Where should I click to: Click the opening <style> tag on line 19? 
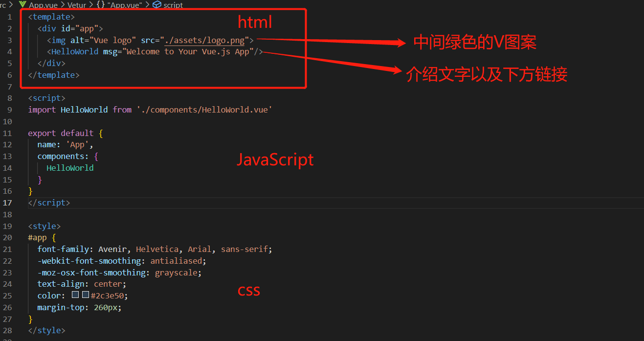coord(44,226)
